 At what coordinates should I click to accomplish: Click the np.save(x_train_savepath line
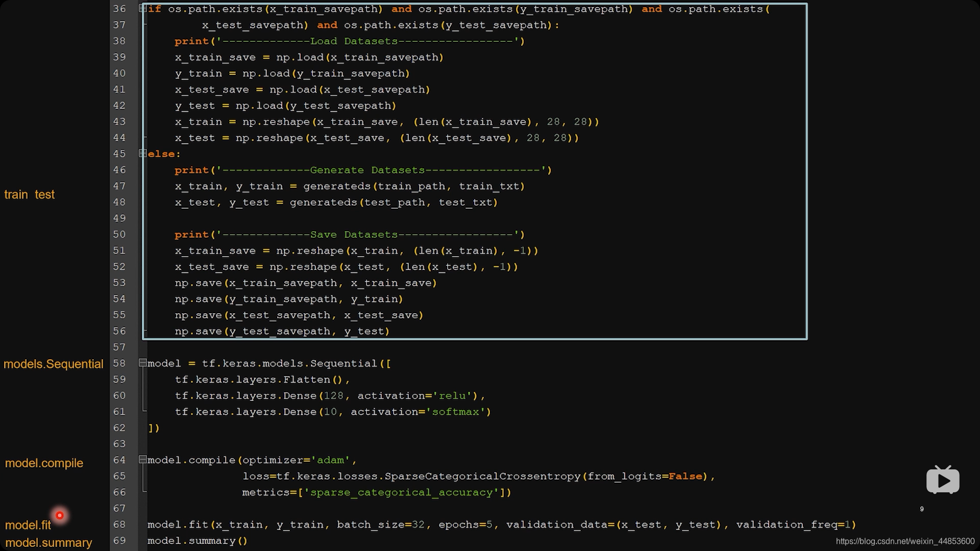coord(306,283)
